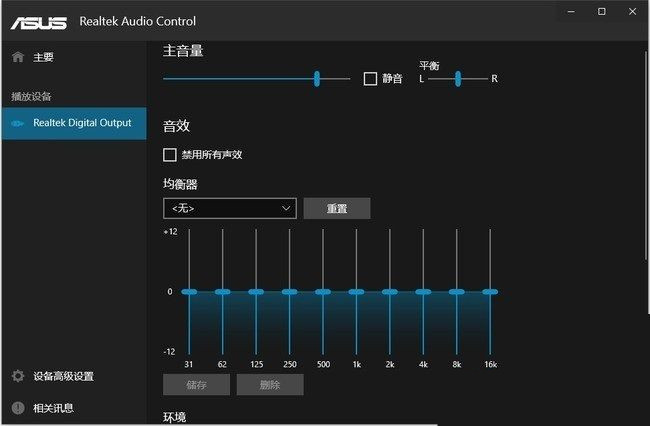Viewport: 650px width, 426px height.
Task: Click the 1k equalizer band slider
Action: [x=356, y=291]
